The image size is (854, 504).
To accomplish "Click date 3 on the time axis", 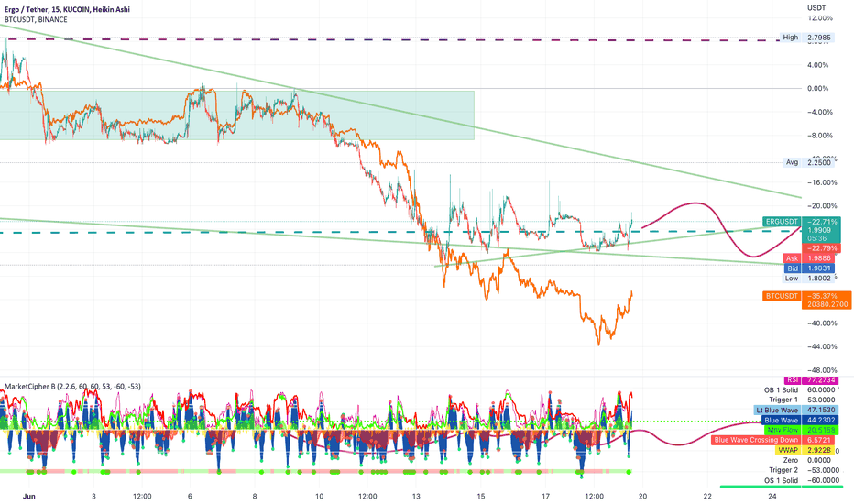I will tap(94, 496).
